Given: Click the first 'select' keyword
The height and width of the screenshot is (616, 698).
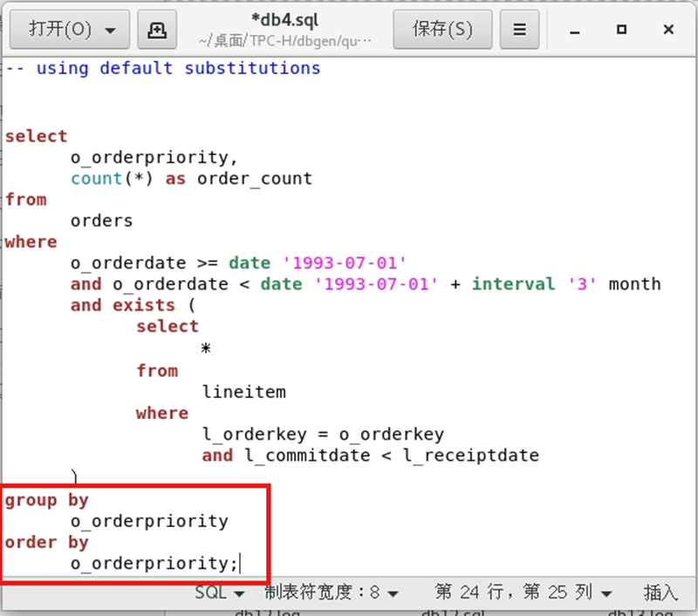Looking at the screenshot, I should coord(36,136).
